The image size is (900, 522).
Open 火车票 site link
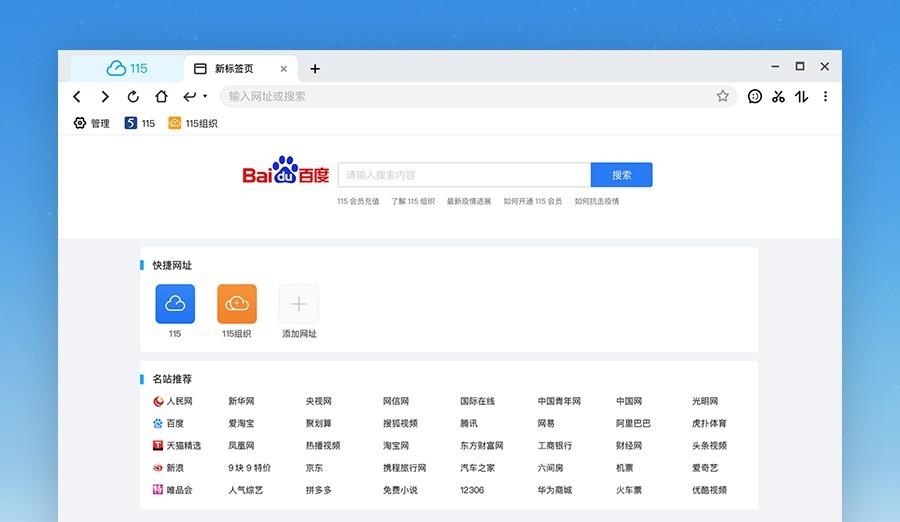(629, 490)
